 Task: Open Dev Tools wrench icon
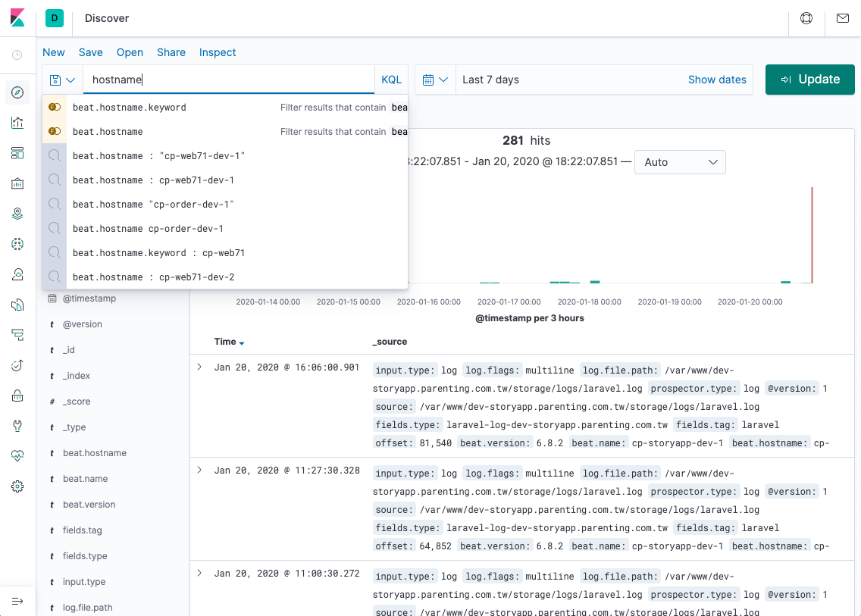17,425
